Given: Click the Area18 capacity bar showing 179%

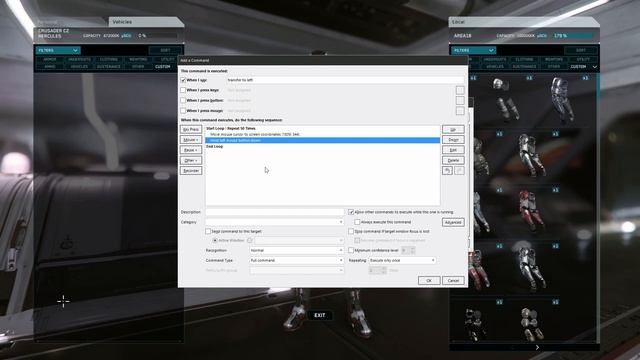Looking at the screenshot, I should point(572,36).
